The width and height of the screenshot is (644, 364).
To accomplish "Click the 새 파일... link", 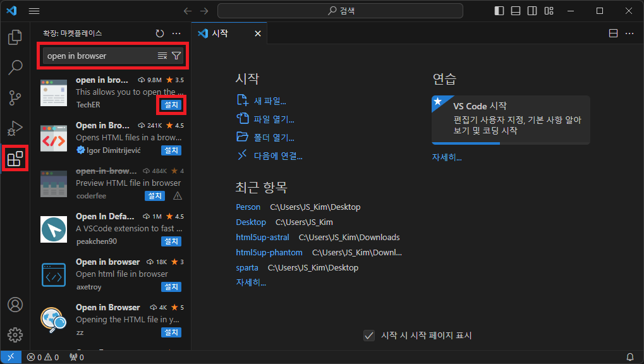I will 269,101.
